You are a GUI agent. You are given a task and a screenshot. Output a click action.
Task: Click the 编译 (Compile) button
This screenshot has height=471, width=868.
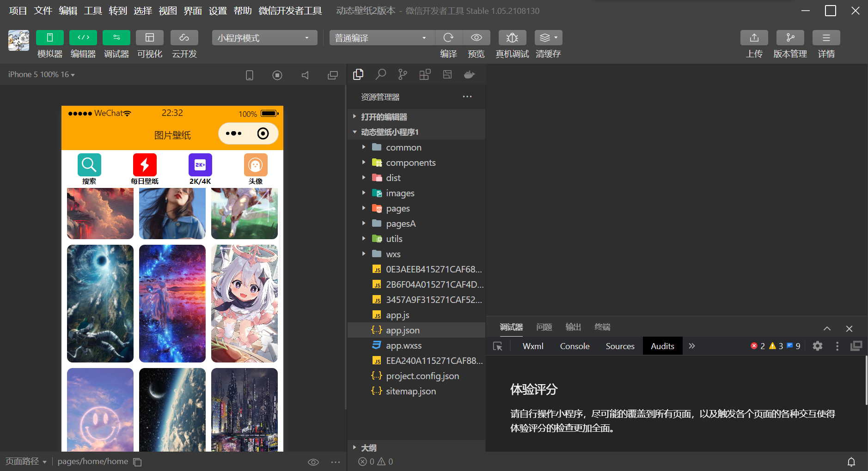point(449,38)
